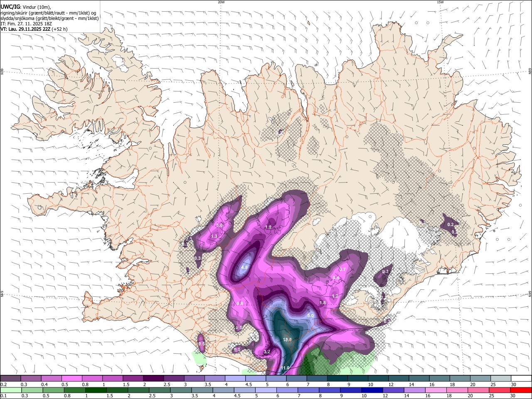Viewport: 532px width, 399px height.
Task: Select the light grey snow swatch between 25 and 30
Action: tap(501, 378)
